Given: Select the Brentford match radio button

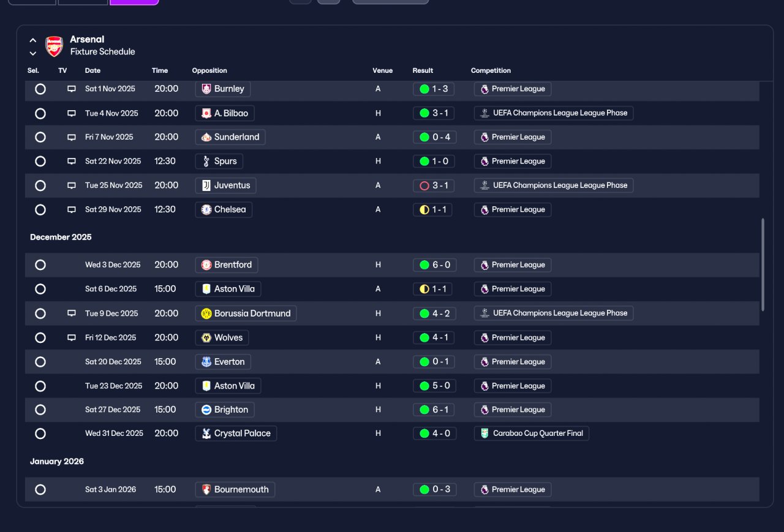Looking at the screenshot, I should coord(40,265).
